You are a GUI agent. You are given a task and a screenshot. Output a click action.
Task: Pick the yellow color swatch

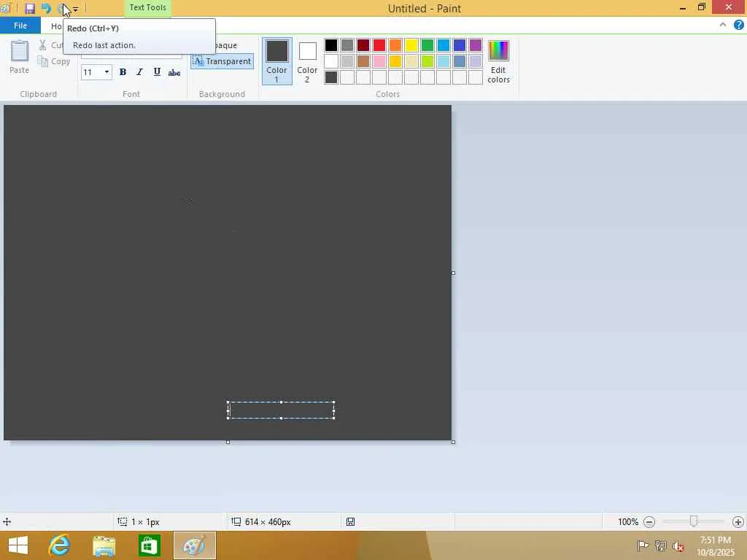click(x=411, y=45)
